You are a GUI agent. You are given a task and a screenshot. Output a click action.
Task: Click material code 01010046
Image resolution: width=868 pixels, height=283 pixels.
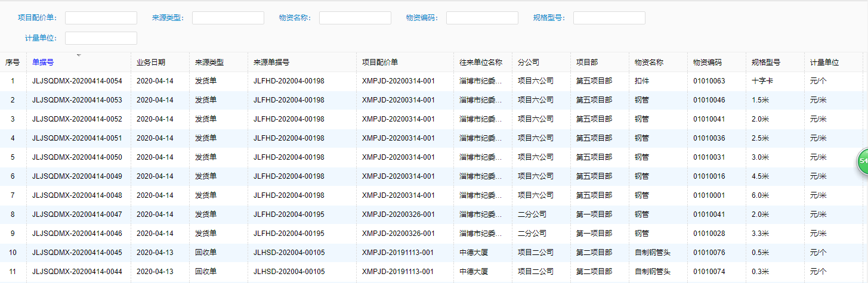pos(709,100)
